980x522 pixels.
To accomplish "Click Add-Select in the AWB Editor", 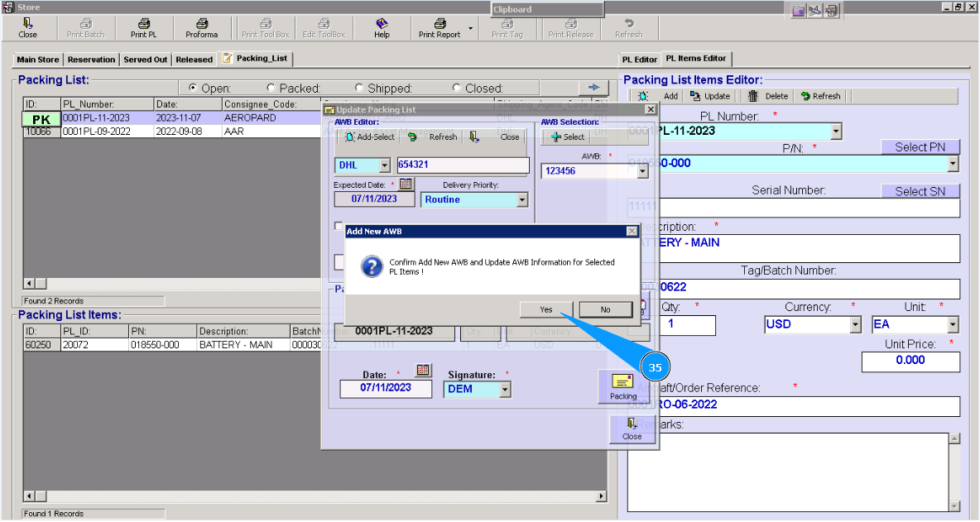I will [x=370, y=136].
